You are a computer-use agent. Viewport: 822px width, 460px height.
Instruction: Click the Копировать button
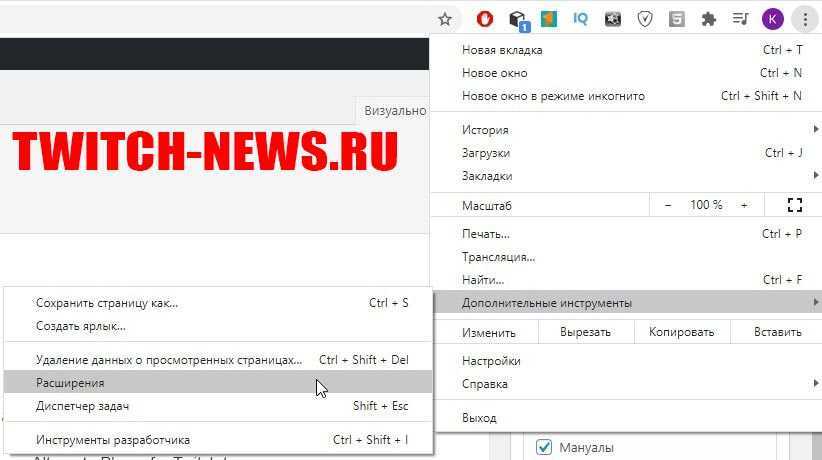(681, 333)
